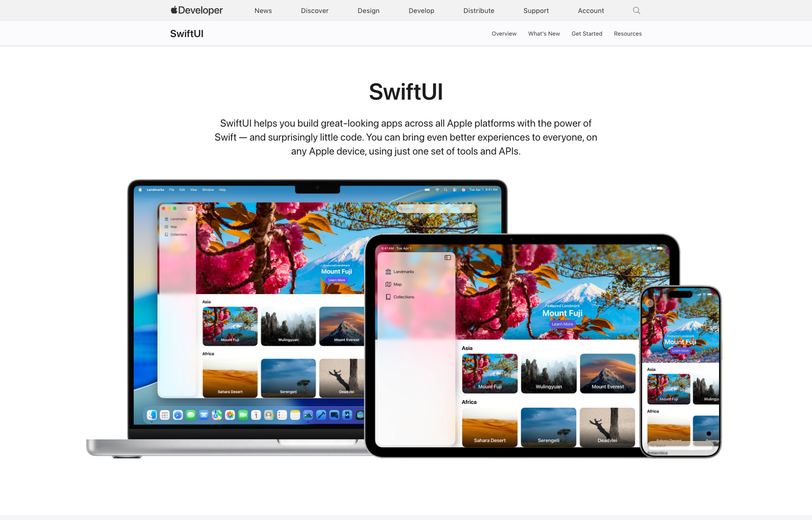812x520 pixels.
Task: Toggle the sidebar in the Mac Landmarks window
Action: [190, 208]
